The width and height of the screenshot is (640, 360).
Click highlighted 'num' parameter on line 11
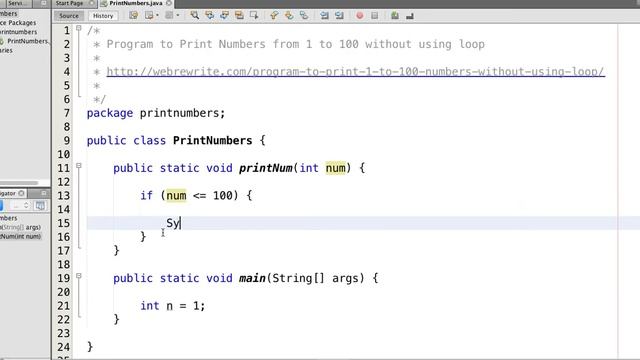point(335,168)
